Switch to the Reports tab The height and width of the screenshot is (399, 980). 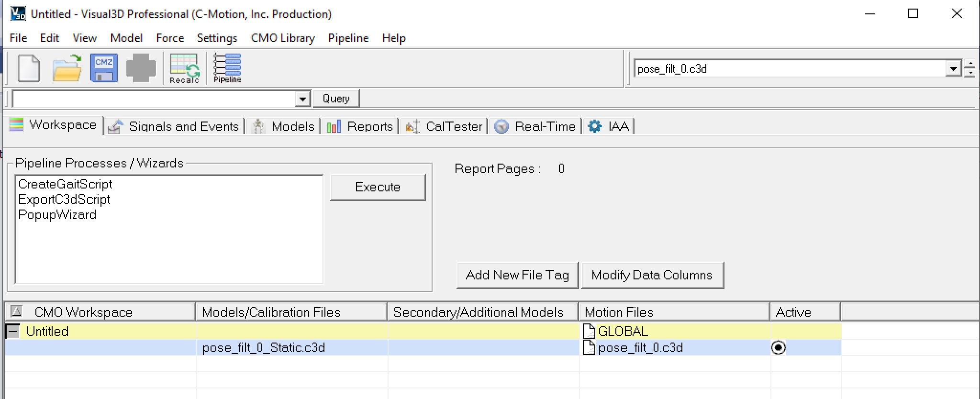[x=360, y=126]
